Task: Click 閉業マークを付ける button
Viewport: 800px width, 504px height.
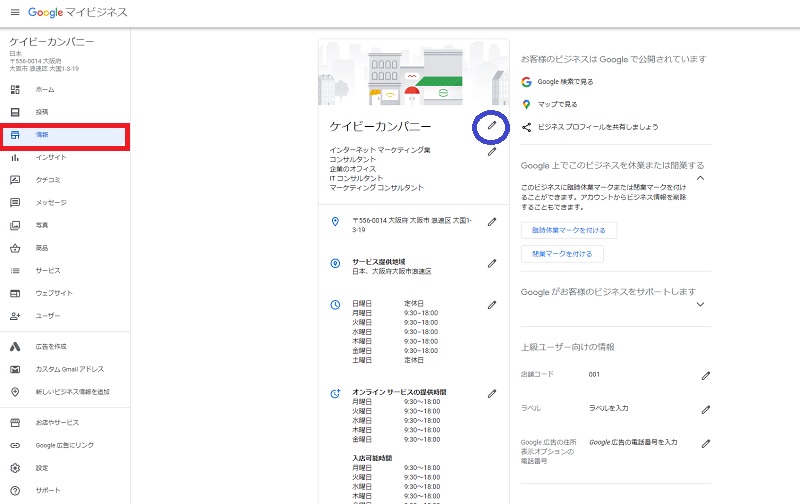Action: pyautogui.click(x=562, y=254)
